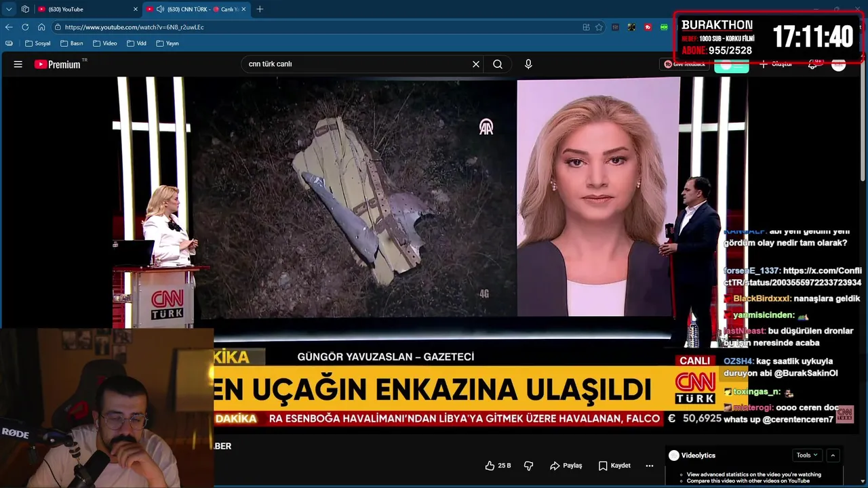Dislike the video with thumbs-down icon

[529, 466]
